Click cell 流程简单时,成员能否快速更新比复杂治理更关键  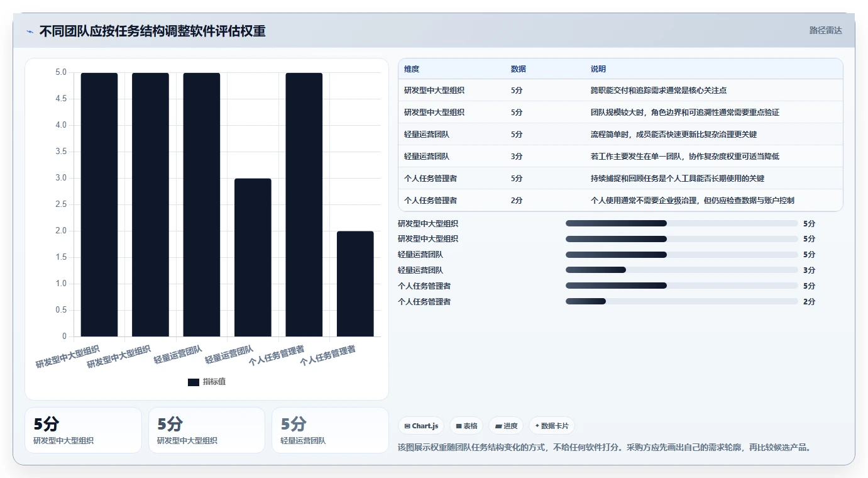point(674,135)
